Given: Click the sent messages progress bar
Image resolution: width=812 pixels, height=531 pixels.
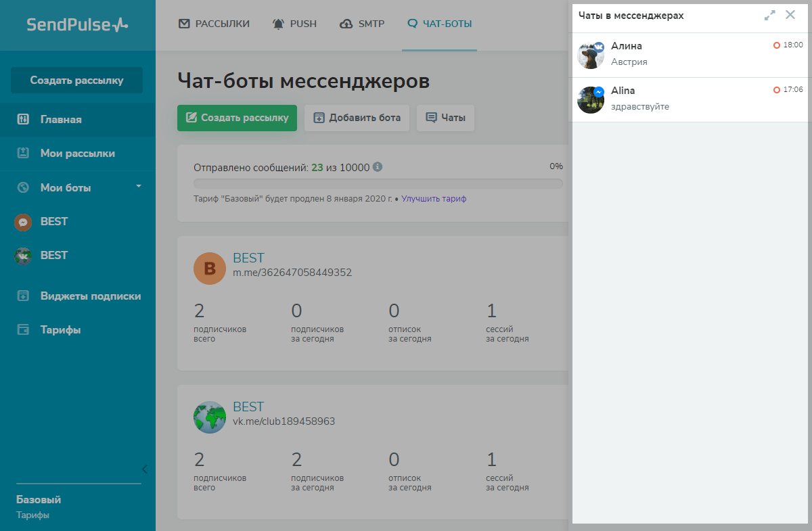Looking at the screenshot, I should (x=378, y=183).
